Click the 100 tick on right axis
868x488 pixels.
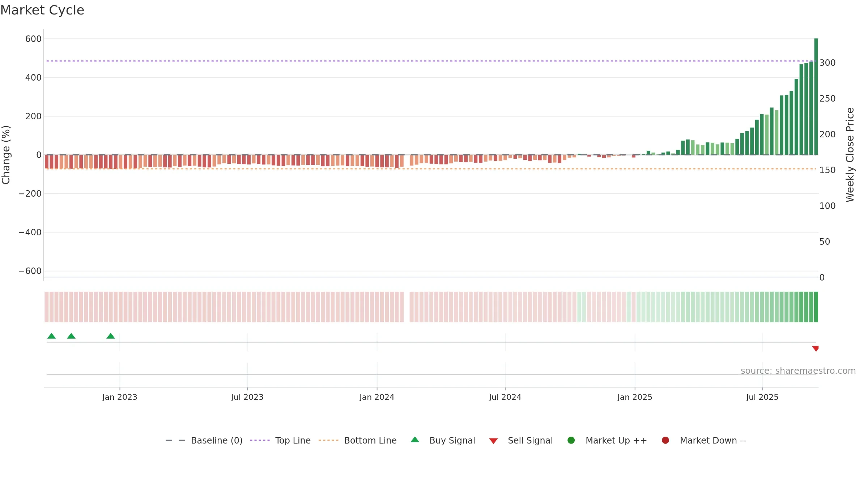tap(827, 206)
